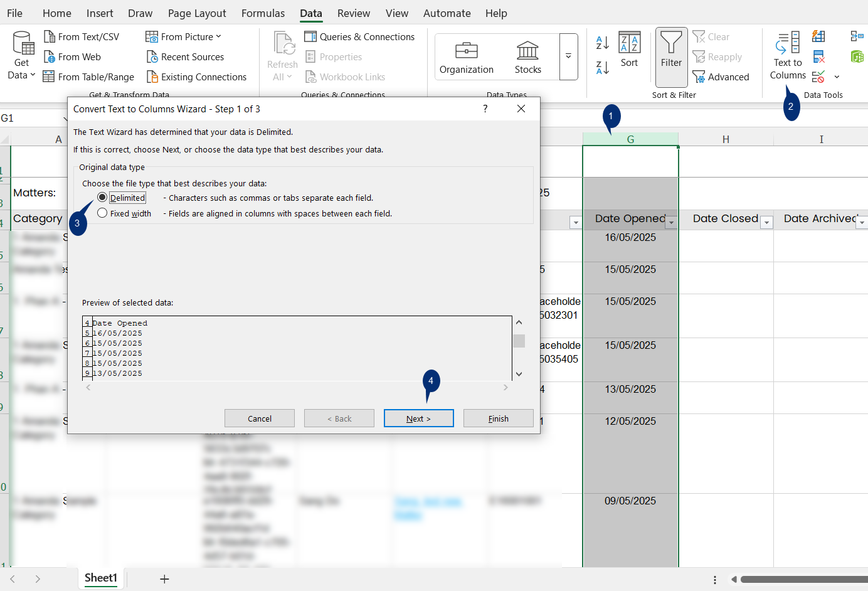Import data From Table/Range

tap(88, 77)
